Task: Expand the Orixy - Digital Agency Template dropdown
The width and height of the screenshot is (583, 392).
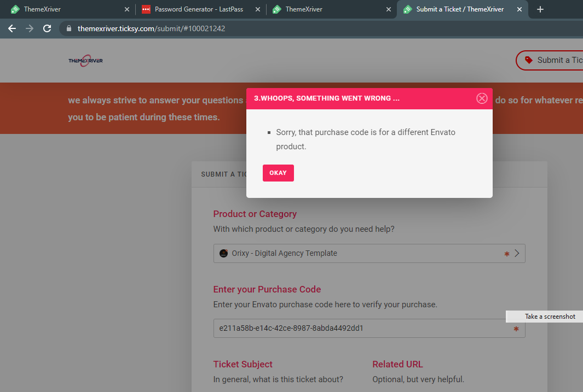Action: [x=369, y=254]
